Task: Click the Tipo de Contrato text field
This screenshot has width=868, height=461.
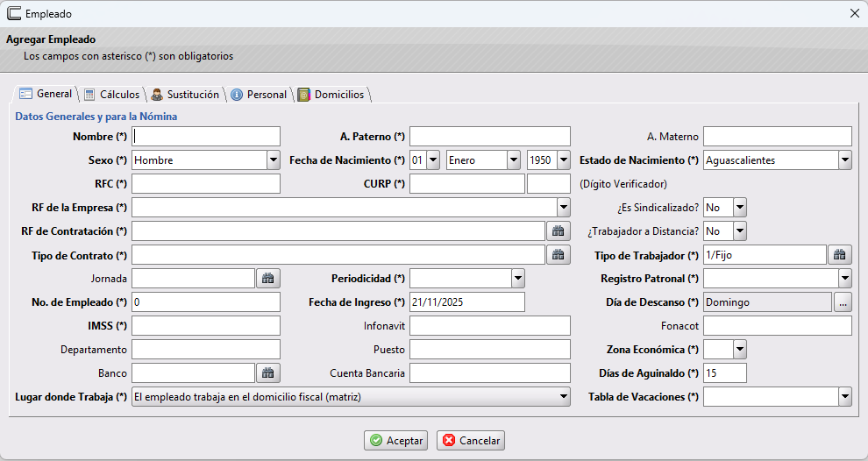Action: (x=338, y=255)
